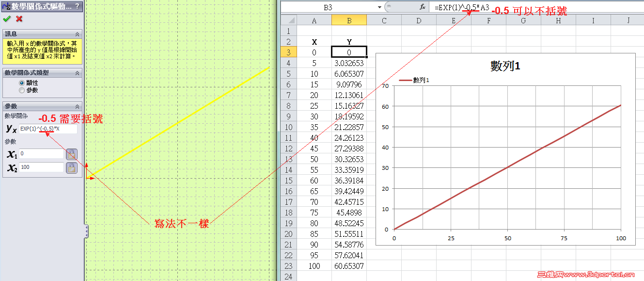Screen dimensions: 644x281
Task: Select cell with value 9.09796
Action: [349, 84]
